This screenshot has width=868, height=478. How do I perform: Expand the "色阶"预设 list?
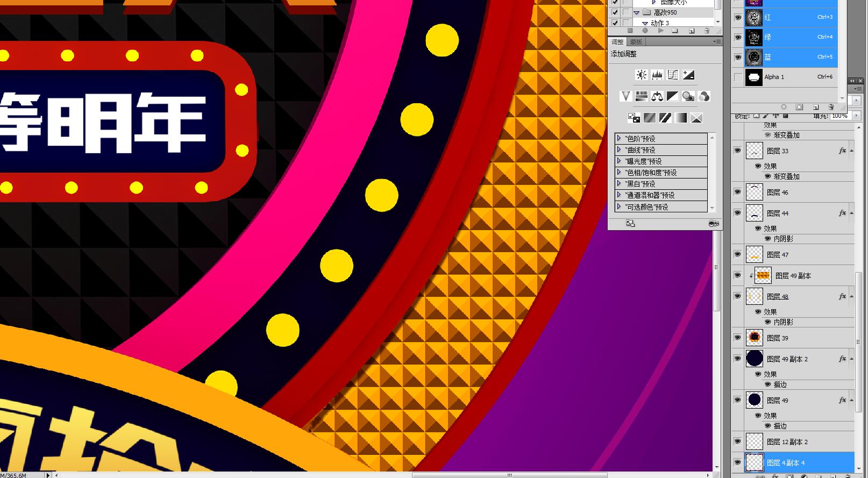click(x=619, y=138)
